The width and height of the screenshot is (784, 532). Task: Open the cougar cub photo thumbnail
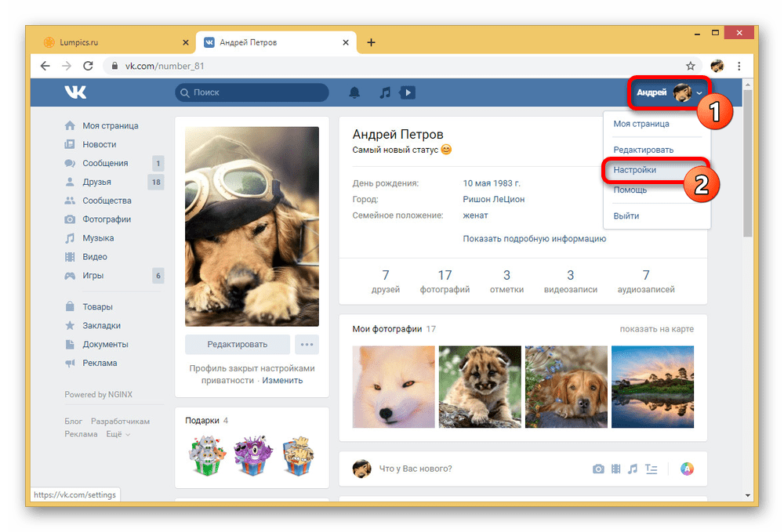(480, 386)
